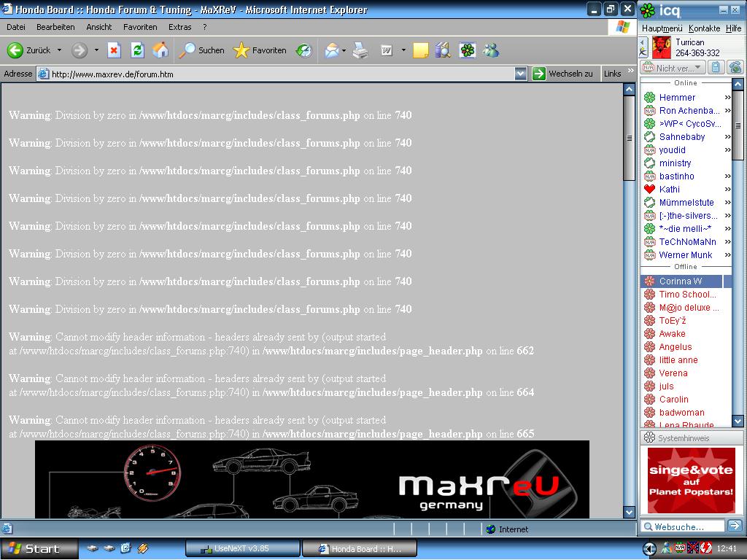Click the Messenger people icon in toolbar
Screen dimensions: 747x560
tap(491, 50)
